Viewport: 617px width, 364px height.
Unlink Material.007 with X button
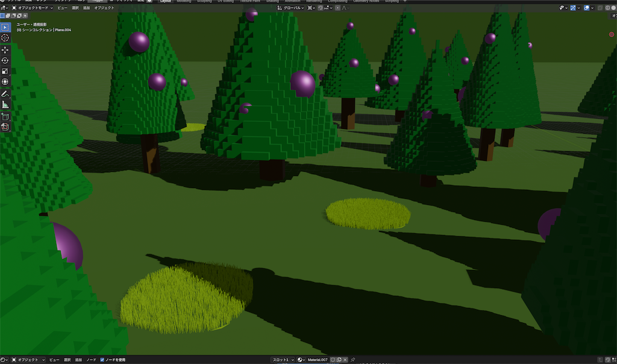click(345, 360)
